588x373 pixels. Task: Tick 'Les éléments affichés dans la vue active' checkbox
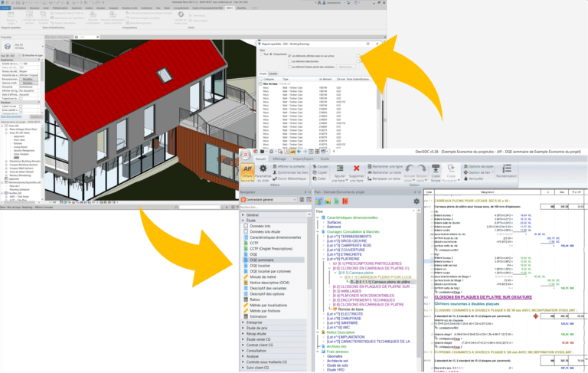(x=289, y=56)
